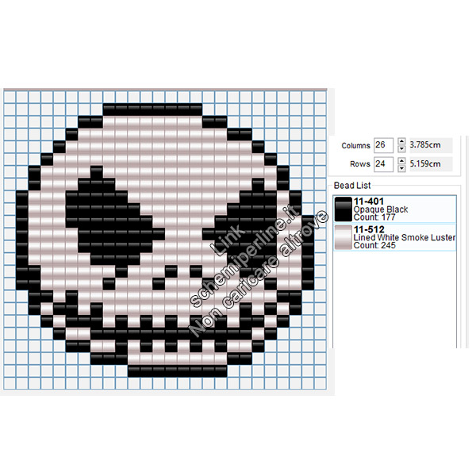Click the Rows label
476x476 pixels.
(360, 164)
